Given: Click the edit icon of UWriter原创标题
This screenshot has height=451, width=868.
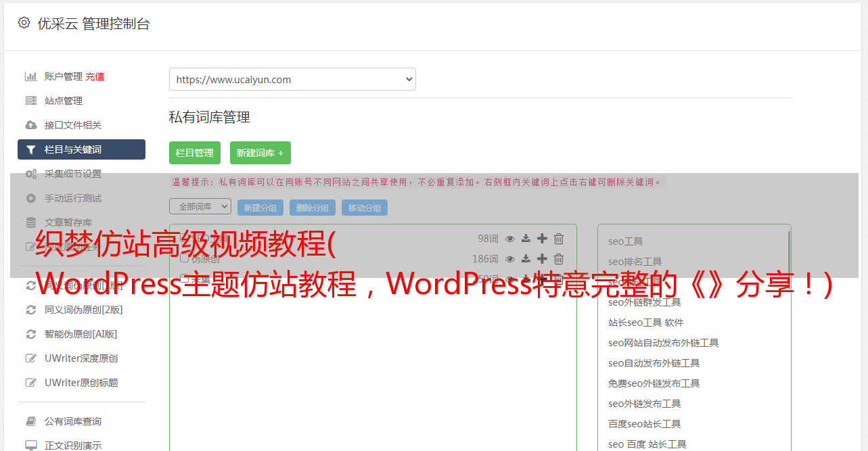Looking at the screenshot, I should (30, 383).
